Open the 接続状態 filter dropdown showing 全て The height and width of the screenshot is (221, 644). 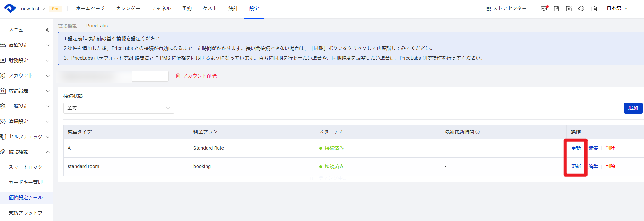119,108
